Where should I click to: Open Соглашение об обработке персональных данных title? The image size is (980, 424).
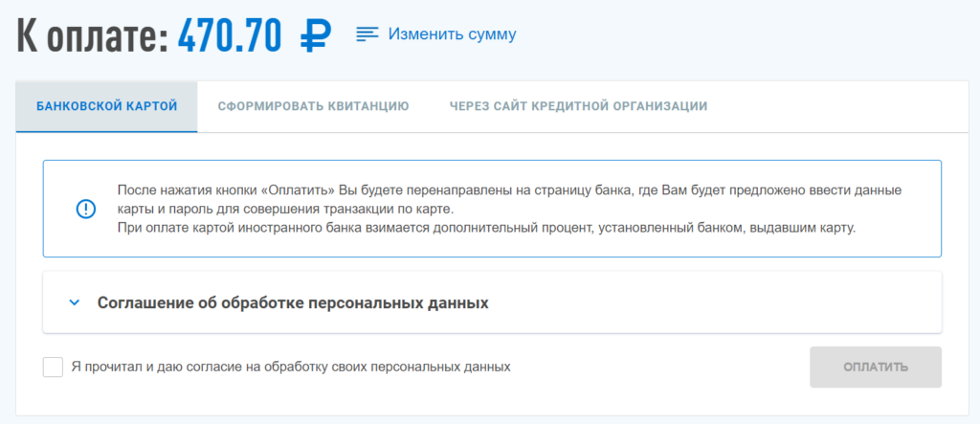[x=293, y=302]
